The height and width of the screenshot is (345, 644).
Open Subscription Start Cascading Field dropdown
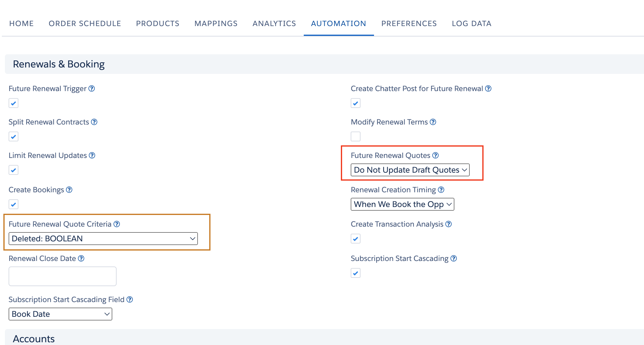60,314
